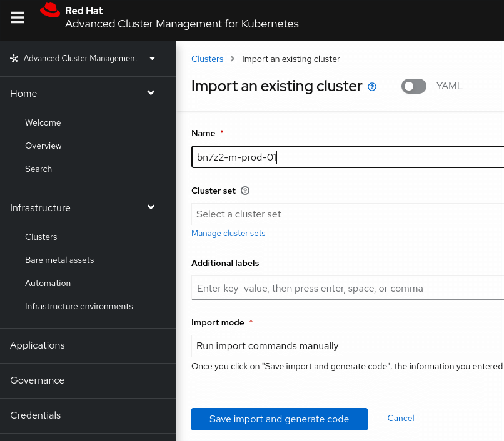Image resolution: width=504 pixels, height=441 pixels.
Task: Open the hamburger navigation menu
Action: point(18,17)
